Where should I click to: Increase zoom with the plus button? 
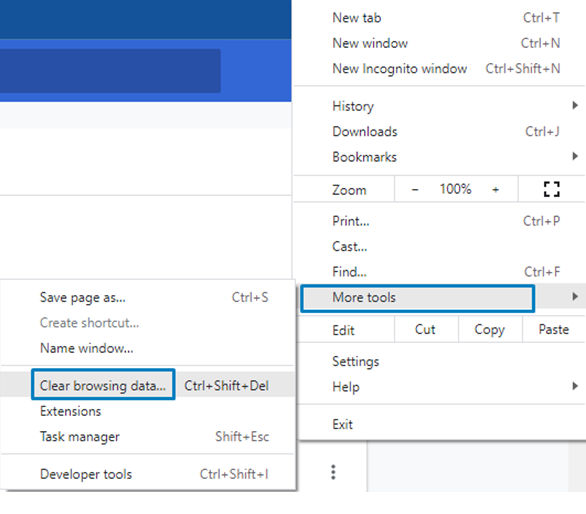coord(496,190)
